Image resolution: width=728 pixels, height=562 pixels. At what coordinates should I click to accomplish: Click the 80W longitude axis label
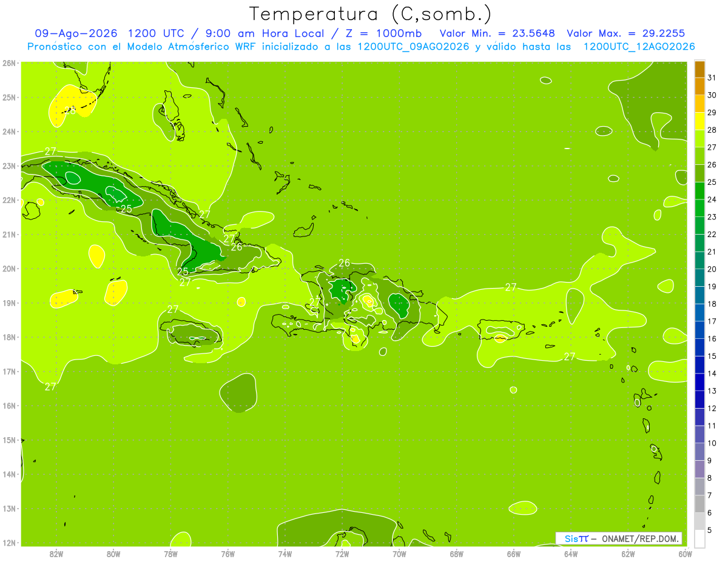tap(113, 554)
